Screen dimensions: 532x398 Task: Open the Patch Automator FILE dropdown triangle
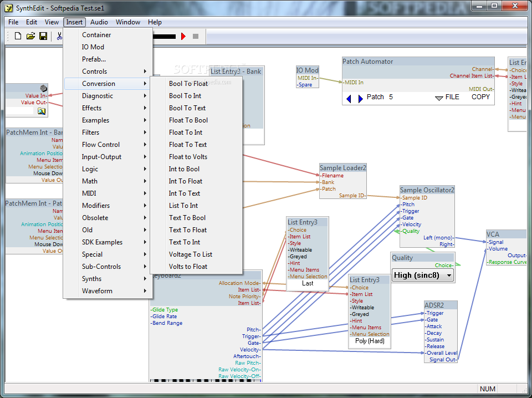(x=439, y=99)
